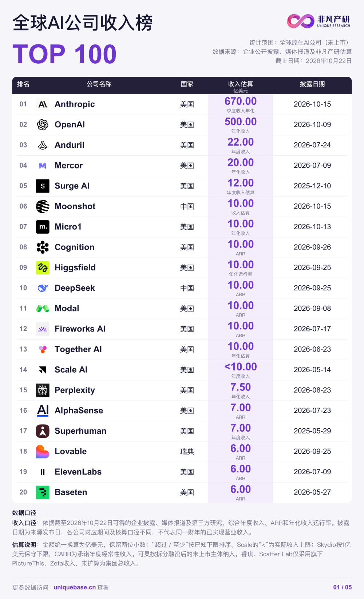The width and height of the screenshot is (364, 599).
Task: Click the DeepSeek whale icon
Action: pos(43,288)
